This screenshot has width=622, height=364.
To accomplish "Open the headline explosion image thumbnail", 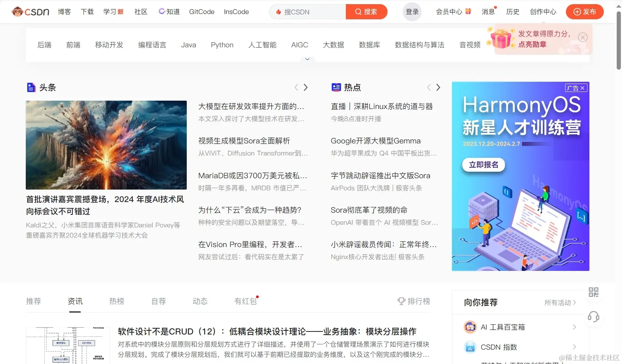I will 106,145.
